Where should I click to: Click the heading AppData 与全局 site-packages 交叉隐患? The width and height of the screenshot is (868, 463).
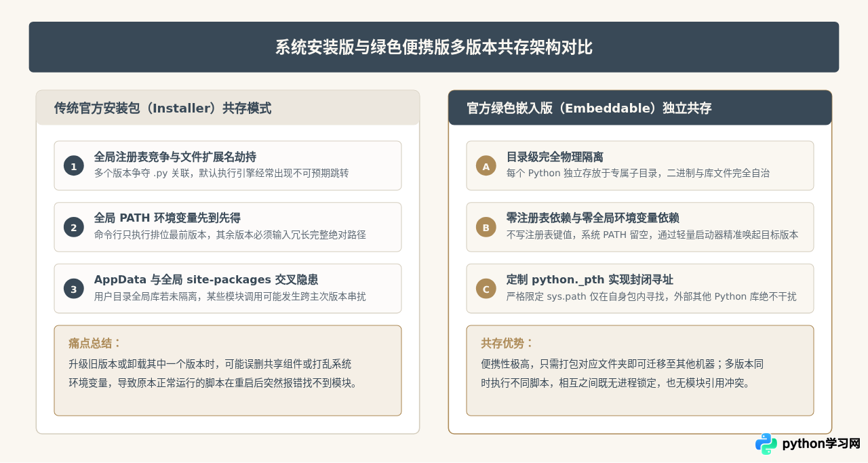pyautogui.click(x=206, y=280)
